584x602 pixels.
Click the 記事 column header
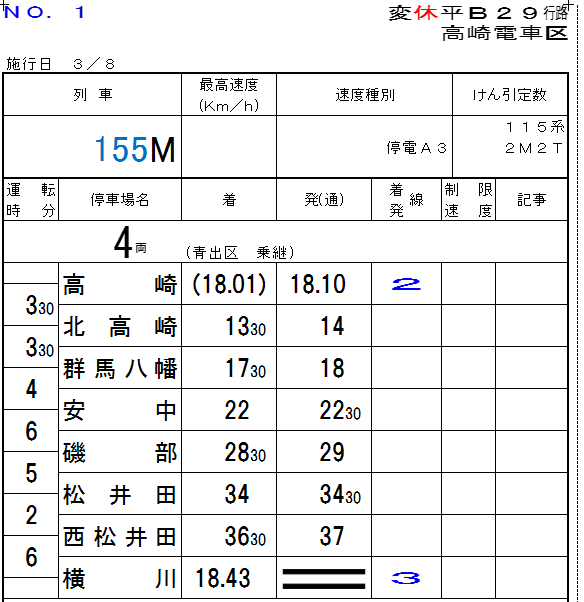click(531, 199)
